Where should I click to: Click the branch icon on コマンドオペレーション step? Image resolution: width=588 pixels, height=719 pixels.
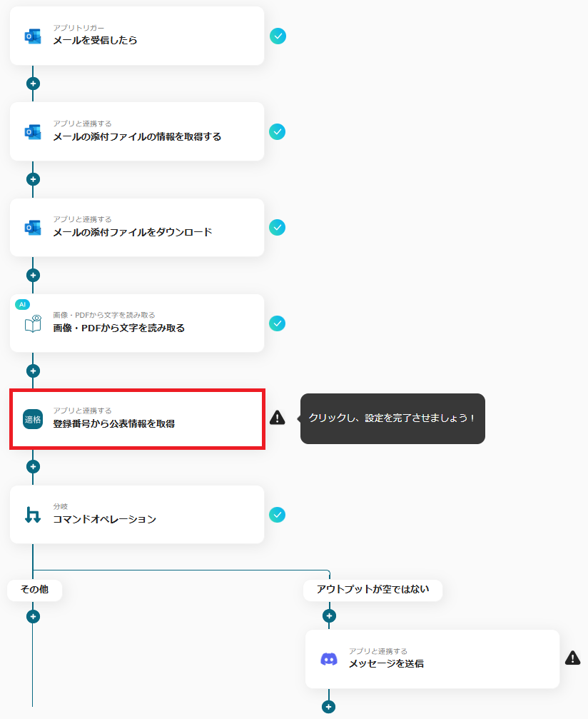tap(33, 515)
